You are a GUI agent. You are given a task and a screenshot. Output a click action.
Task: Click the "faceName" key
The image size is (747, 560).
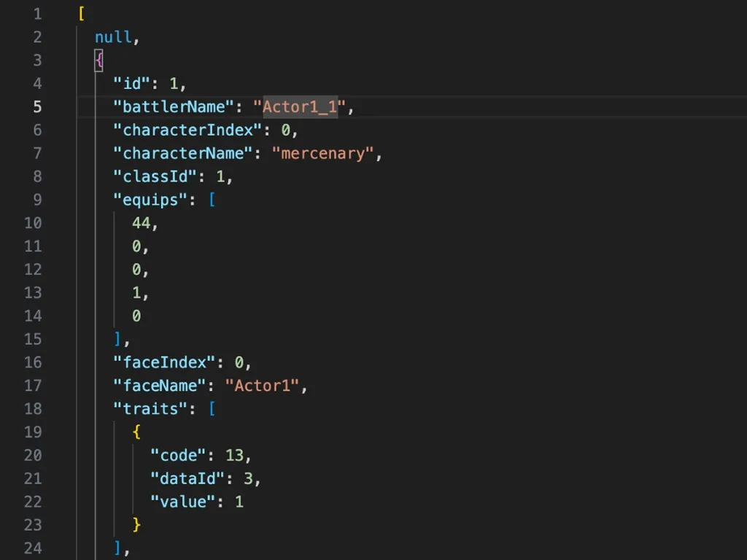[x=160, y=386]
